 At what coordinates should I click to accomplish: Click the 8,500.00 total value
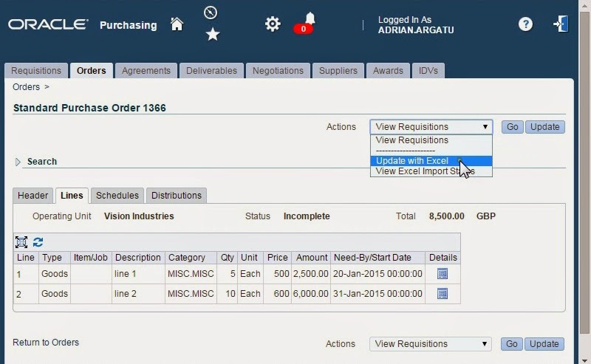click(447, 216)
